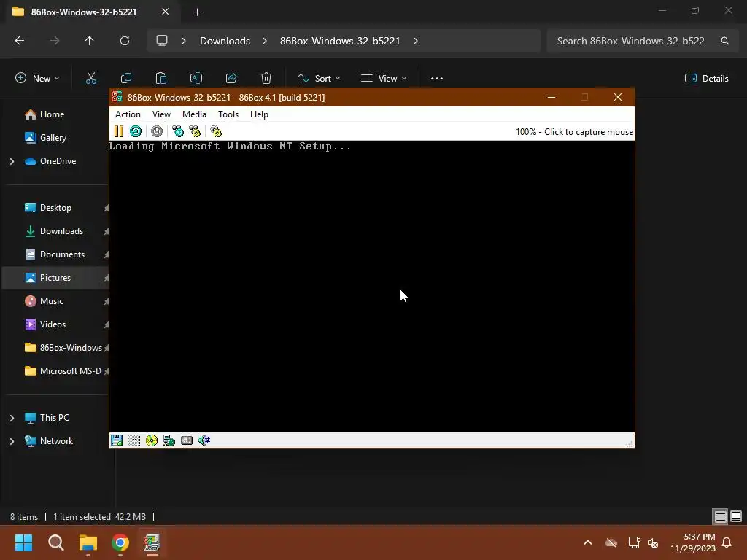The image size is (747, 560).
Task: Switch to details list view in status bar
Action: [x=720, y=516]
